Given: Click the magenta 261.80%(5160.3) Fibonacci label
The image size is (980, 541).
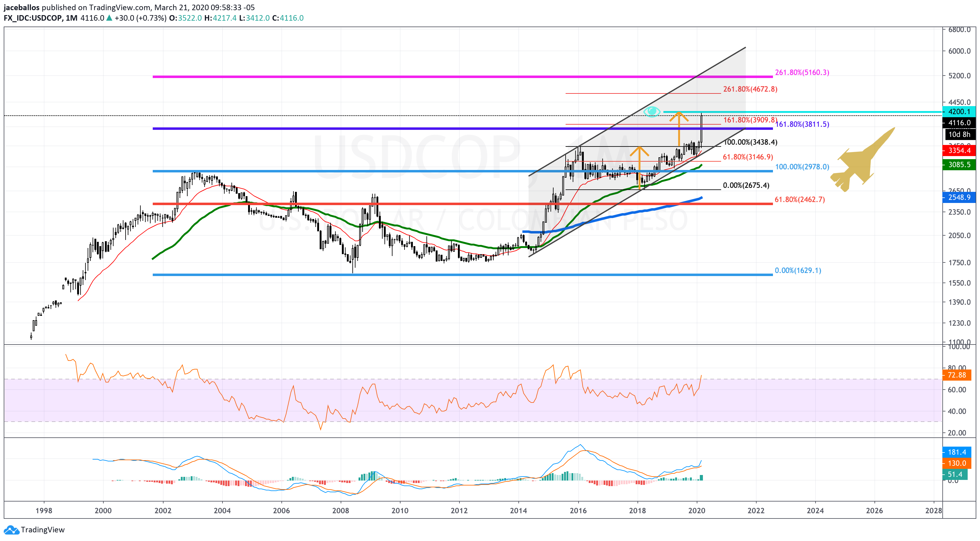Looking at the screenshot, I should (802, 72).
